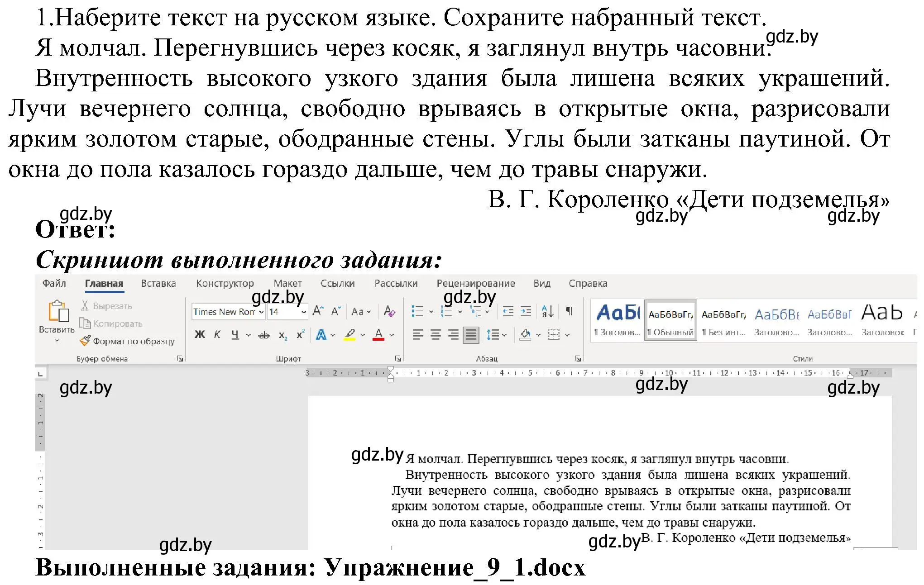The image size is (924, 585).
Task: Switch to the Конструктор tab
Action: (225, 284)
